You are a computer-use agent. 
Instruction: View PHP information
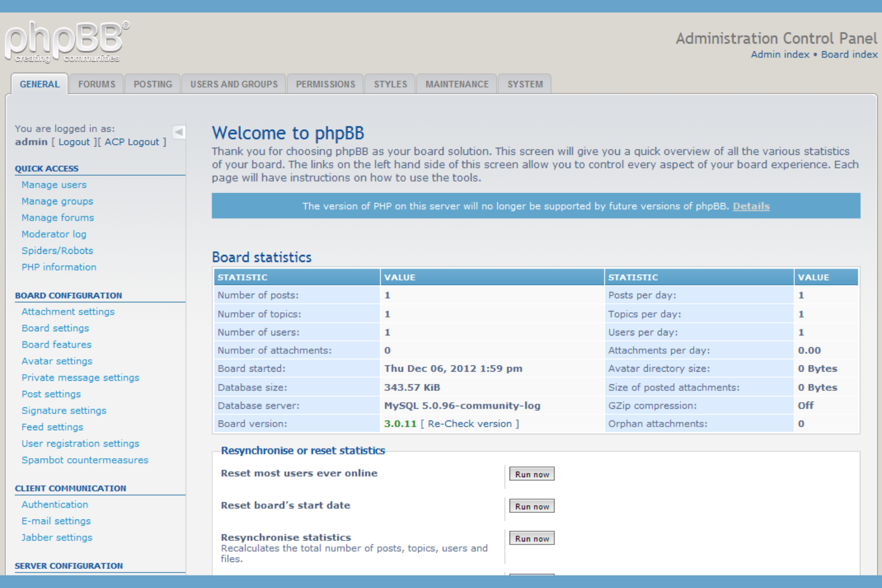[59, 267]
